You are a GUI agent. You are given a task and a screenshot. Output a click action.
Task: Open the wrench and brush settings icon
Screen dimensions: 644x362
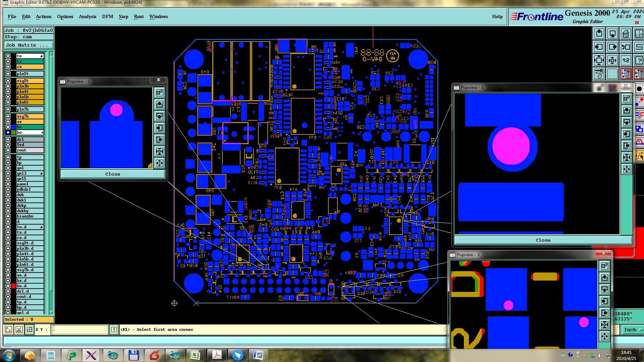(599, 74)
